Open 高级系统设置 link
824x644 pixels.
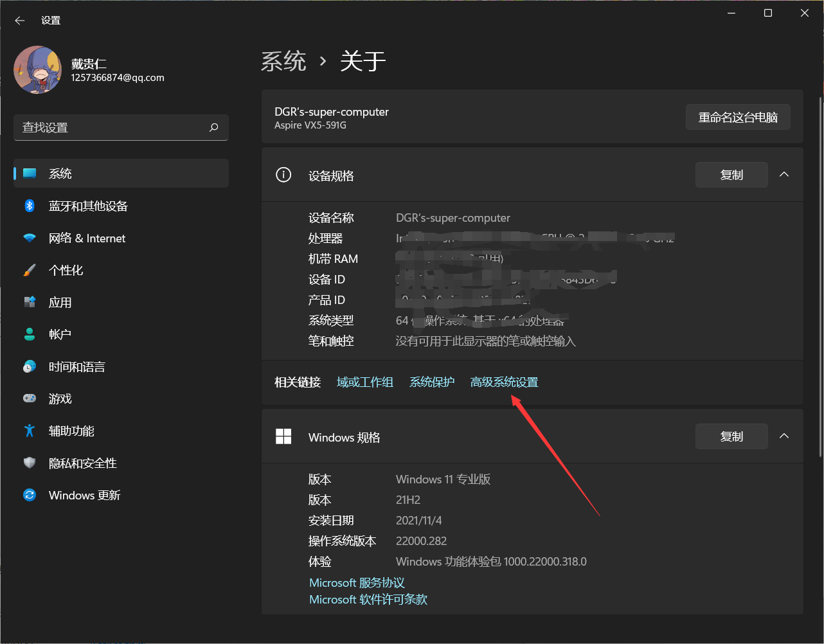(x=504, y=381)
